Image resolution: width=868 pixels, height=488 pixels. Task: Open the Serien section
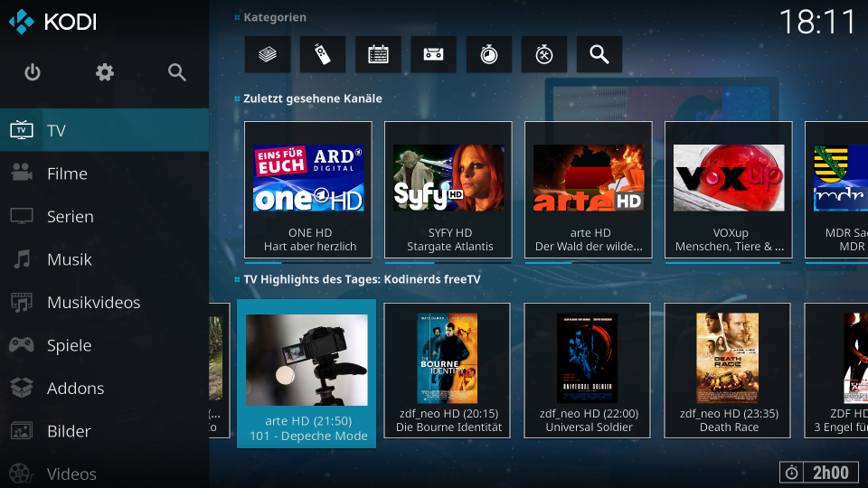pos(105,216)
